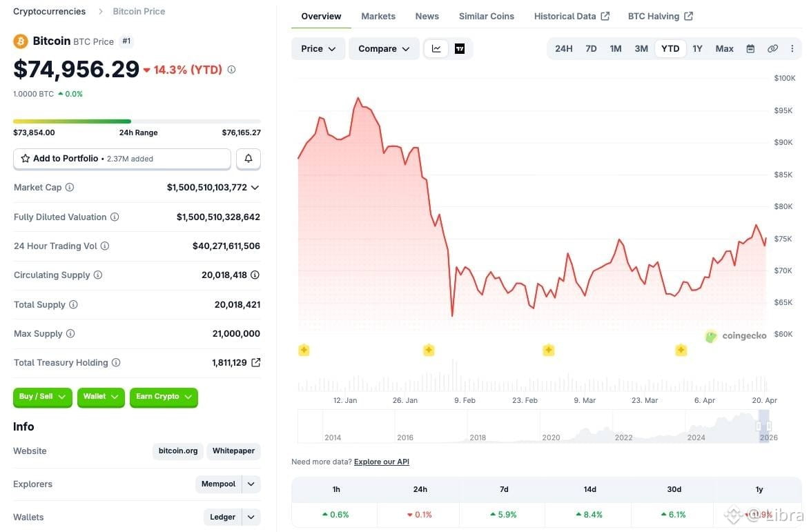The height and width of the screenshot is (532, 809).
Task: Click the Circulating Supply info icon
Action: click(x=98, y=275)
